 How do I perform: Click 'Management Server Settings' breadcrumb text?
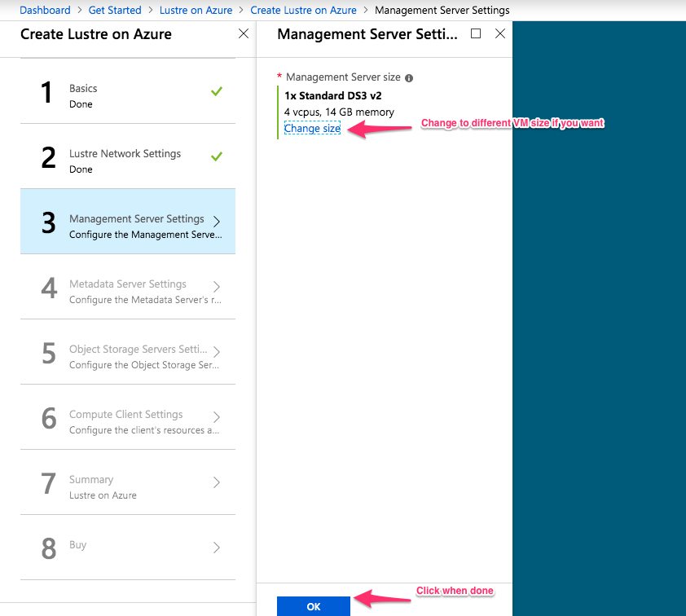pos(442,10)
